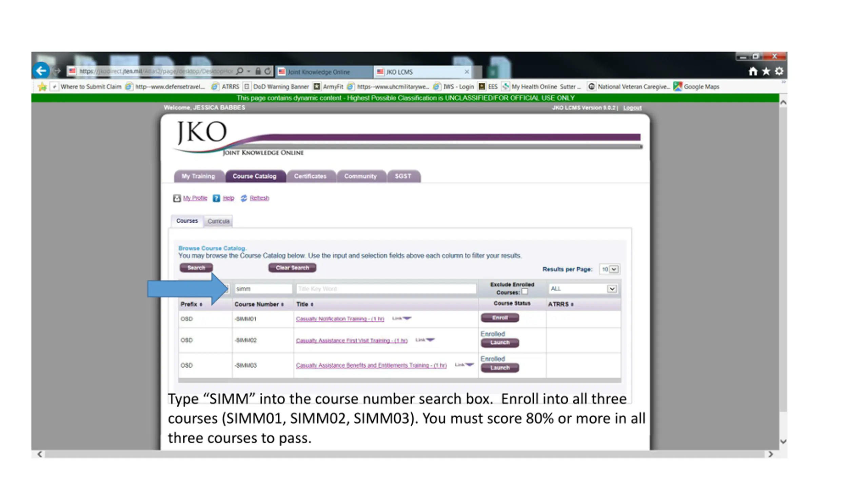Click the Refresh arrows icon
The width and height of the screenshot is (868, 488).
(x=244, y=198)
